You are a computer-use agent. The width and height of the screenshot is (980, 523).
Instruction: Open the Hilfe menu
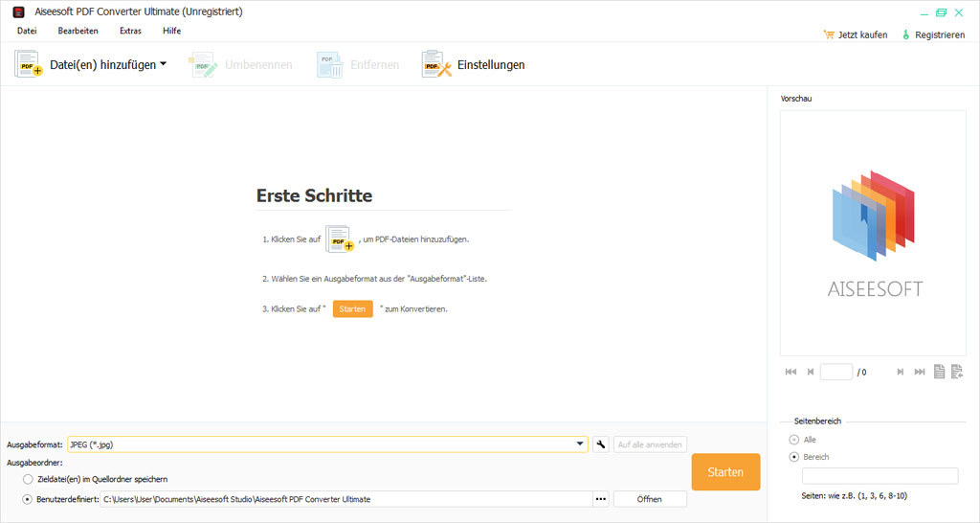point(172,31)
